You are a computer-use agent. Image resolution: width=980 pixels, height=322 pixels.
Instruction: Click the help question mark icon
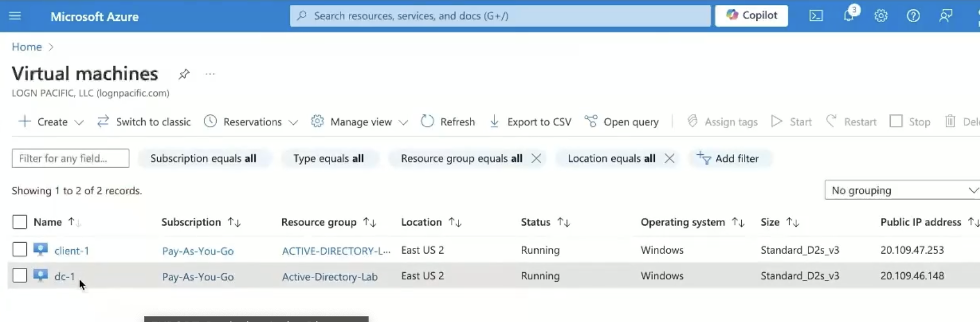pyautogui.click(x=913, y=16)
